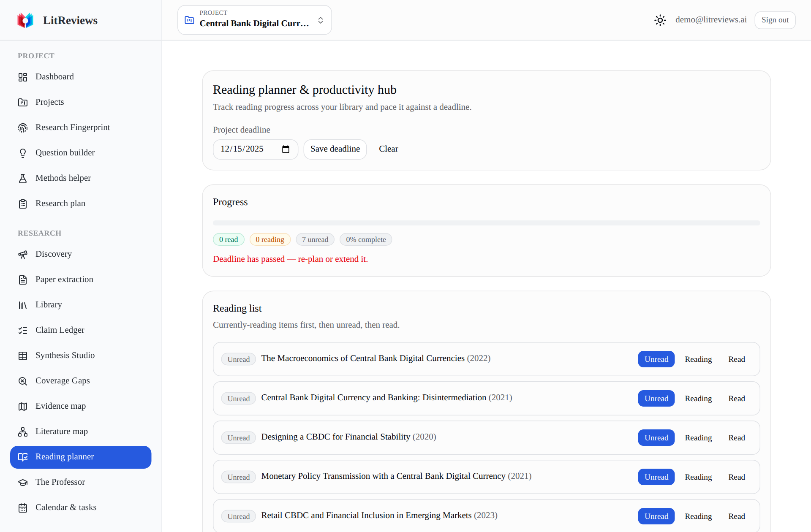Click the Paper extraction document icon

[23, 280]
